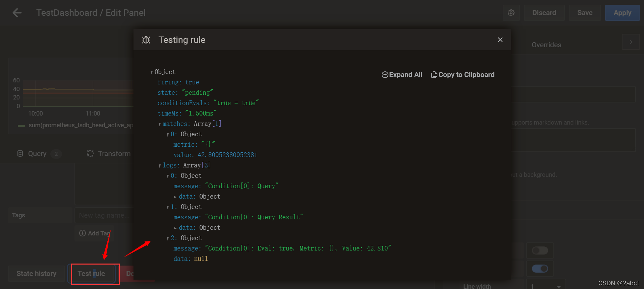Disable the switched-on toggle above Line width
The image size is (644, 289).
click(x=540, y=269)
